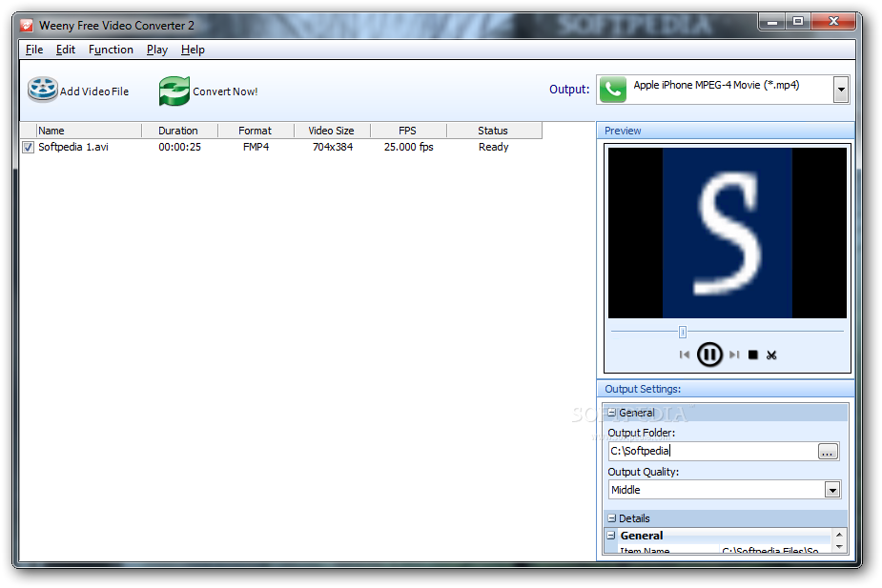The width and height of the screenshot is (882, 588).
Task: Collapse the bold General details group
Action: (611, 536)
